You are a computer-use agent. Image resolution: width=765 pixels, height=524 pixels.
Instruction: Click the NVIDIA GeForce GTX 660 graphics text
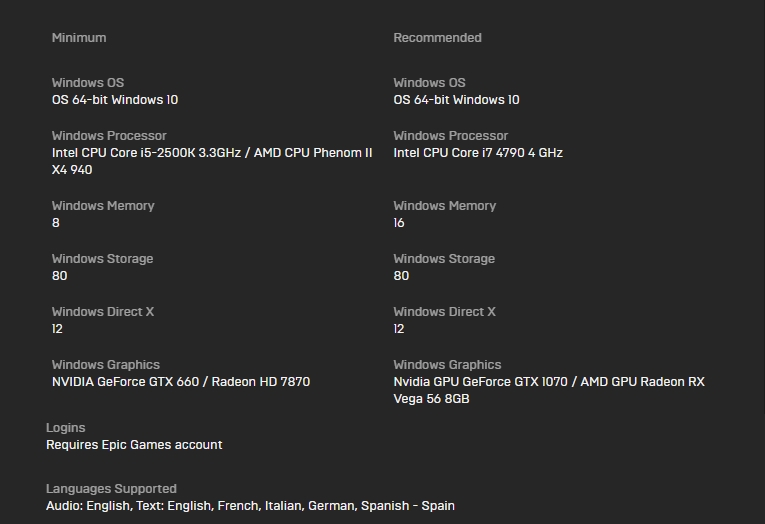tap(181, 382)
